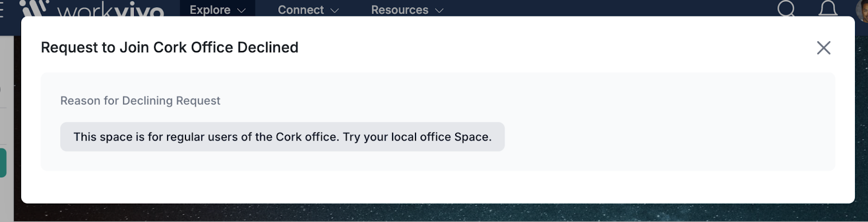Screen dimensions: 868x222
Task: Open the Resources menu
Action: click(x=407, y=10)
